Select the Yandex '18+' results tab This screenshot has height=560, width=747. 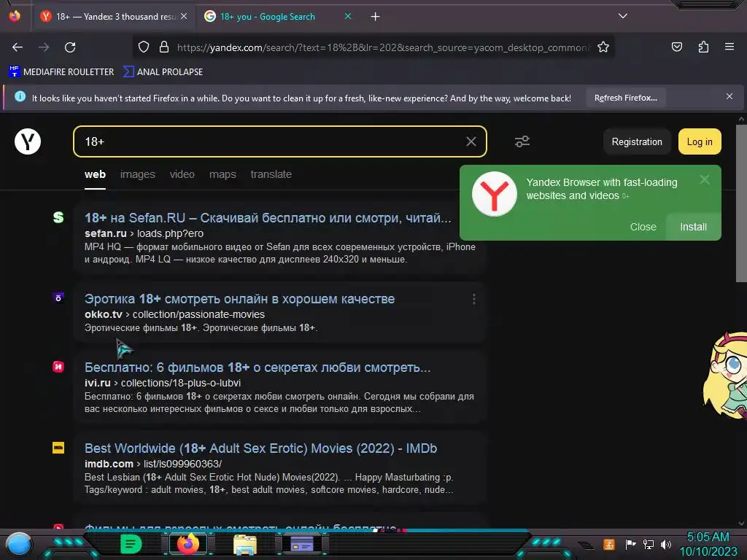(114, 17)
